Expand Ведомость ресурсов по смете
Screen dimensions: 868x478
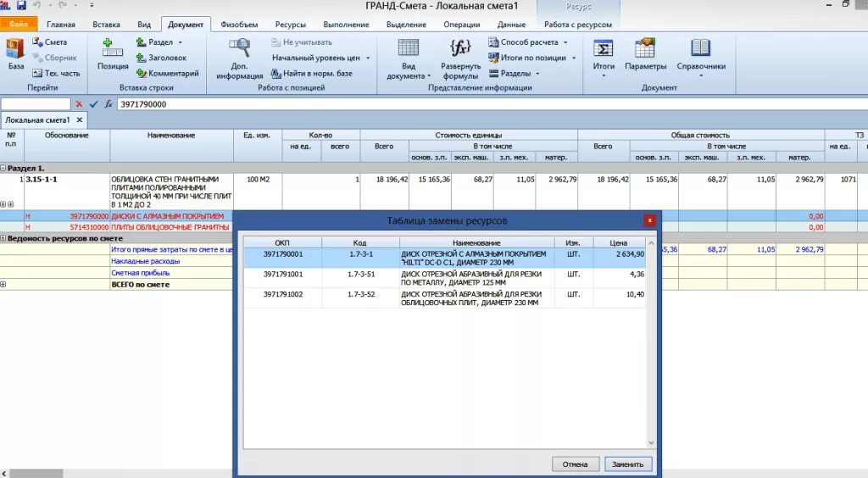click(3, 238)
